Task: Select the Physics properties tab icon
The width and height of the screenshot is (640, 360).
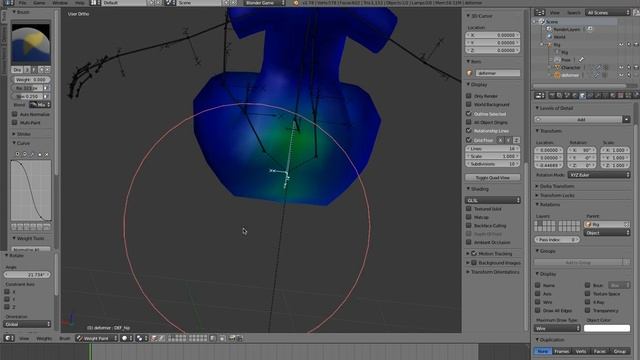Action: [x=636, y=96]
